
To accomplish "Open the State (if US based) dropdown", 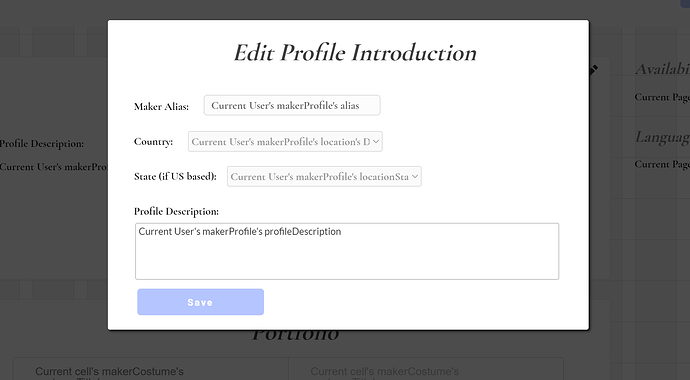I will (x=324, y=176).
